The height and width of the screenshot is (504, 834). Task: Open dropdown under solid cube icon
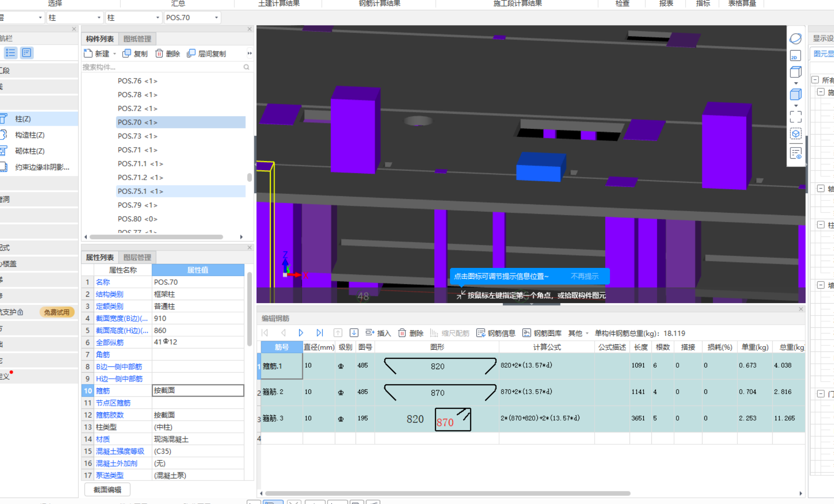pos(796,105)
